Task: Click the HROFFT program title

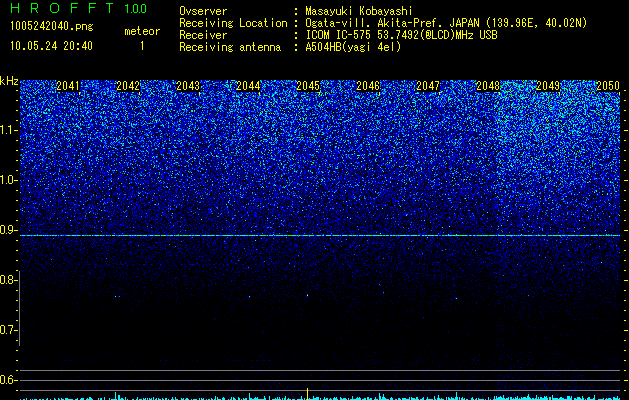Action: click(62, 8)
